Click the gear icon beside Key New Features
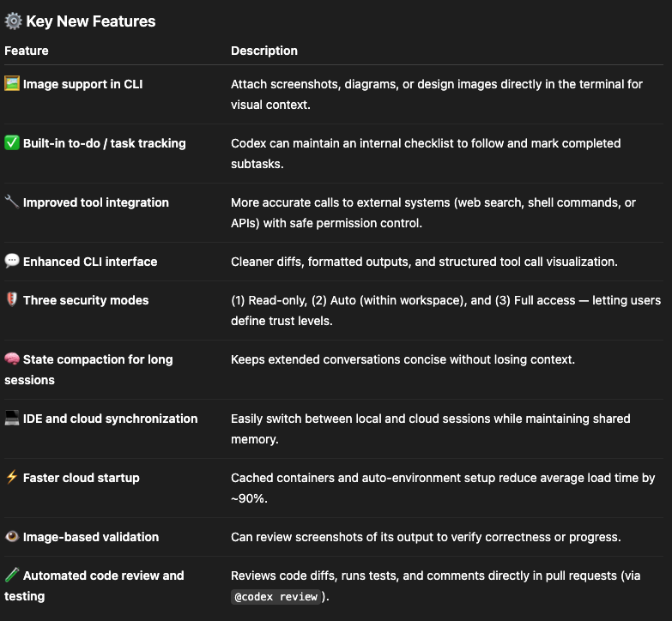The height and width of the screenshot is (621, 672). pyautogui.click(x=13, y=21)
